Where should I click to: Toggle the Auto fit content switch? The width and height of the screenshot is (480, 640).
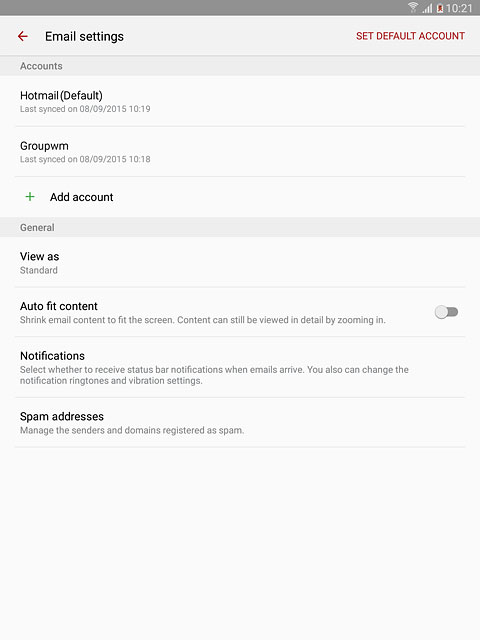pyautogui.click(x=446, y=312)
